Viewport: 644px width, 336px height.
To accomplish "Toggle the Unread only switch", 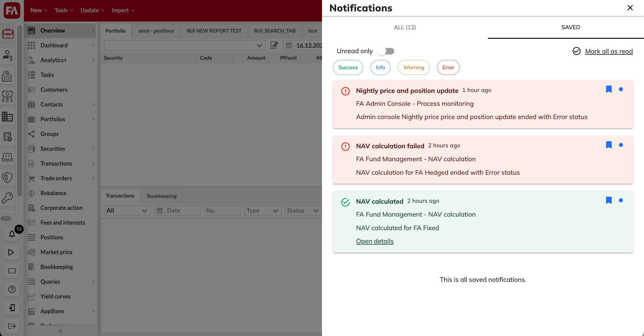I will coord(386,51).
